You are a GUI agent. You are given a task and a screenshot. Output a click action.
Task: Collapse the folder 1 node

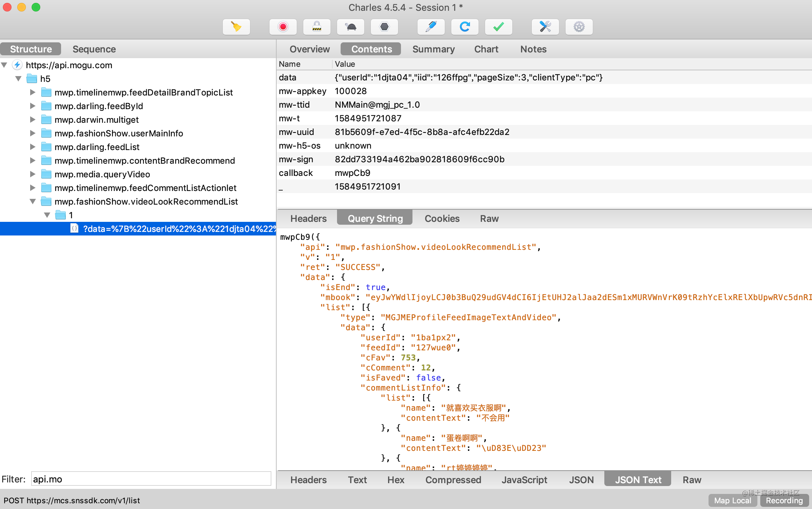47,215
